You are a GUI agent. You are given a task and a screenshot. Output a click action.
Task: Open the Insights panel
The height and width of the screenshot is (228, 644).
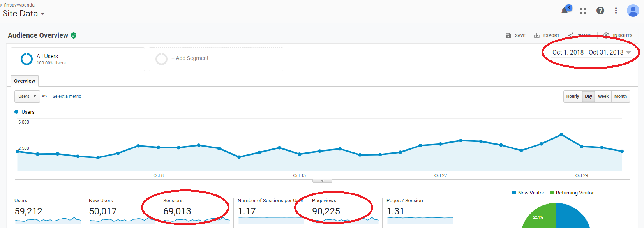(618, 35)
